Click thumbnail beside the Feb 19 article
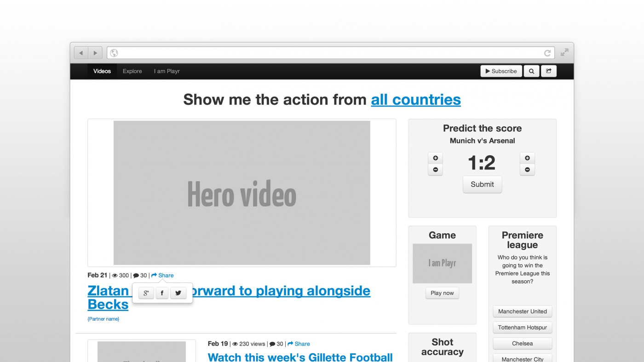The image size is (644, 362). click(x=142, y=351)
